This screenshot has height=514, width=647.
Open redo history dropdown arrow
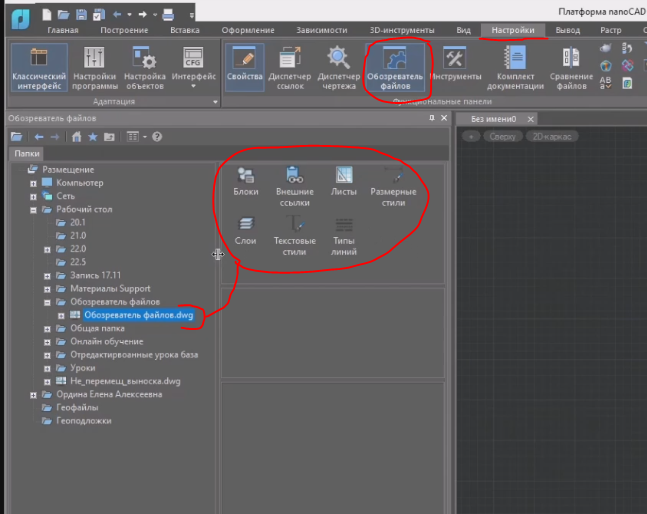click(155, 14)
